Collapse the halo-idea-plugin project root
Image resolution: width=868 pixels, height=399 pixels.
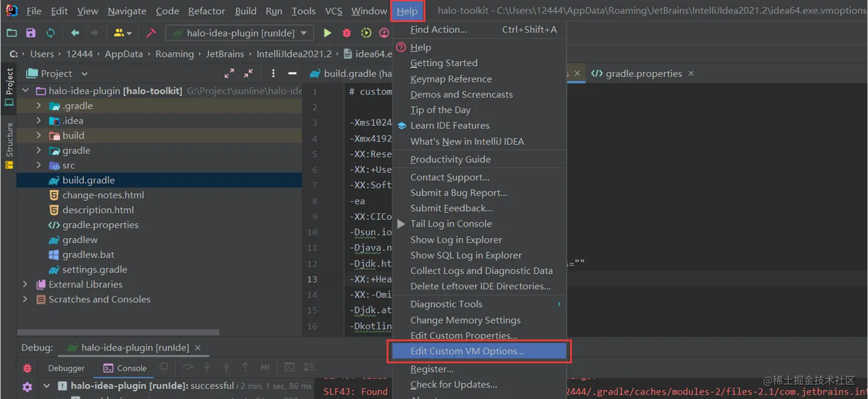pos(25,91)
